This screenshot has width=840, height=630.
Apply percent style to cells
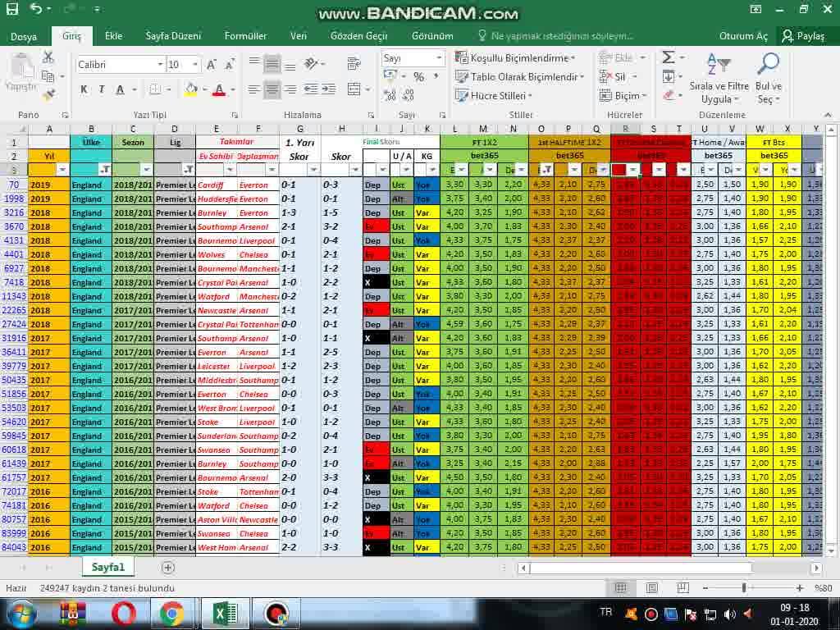pyautogui.click(x=419, y=76)
